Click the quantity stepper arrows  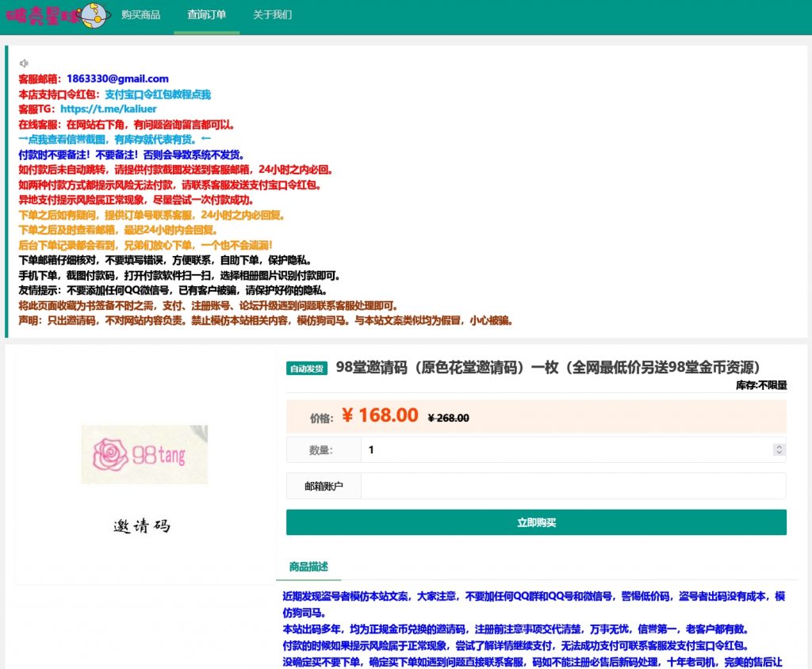(779, 449)
